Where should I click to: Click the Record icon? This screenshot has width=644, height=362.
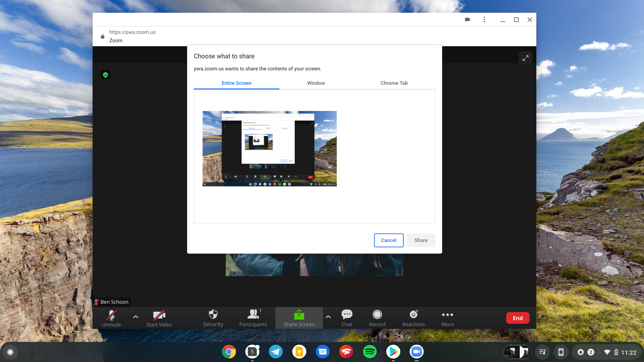coord(377,315)
